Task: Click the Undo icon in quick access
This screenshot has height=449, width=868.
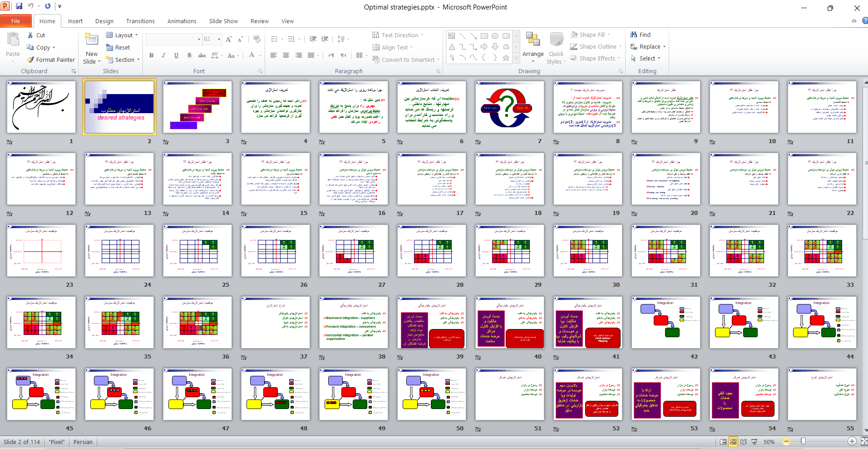Action: pyautogui.click(x=30, y=6)
